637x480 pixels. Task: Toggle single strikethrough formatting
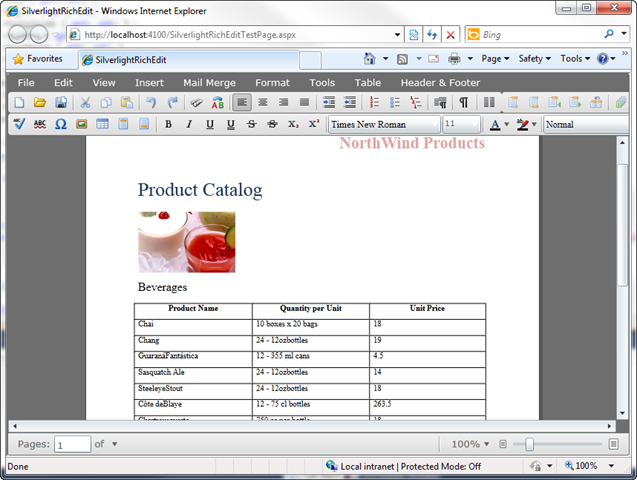(x=251, y=124)
